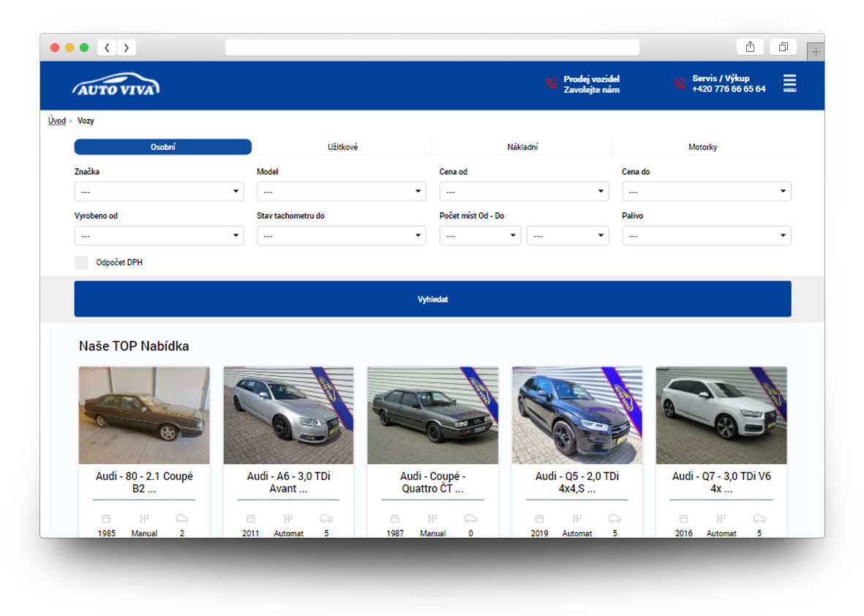Click the phone icon beside Prodej vozidel
The width and height of the screenshot is (864, 616).
552,83
